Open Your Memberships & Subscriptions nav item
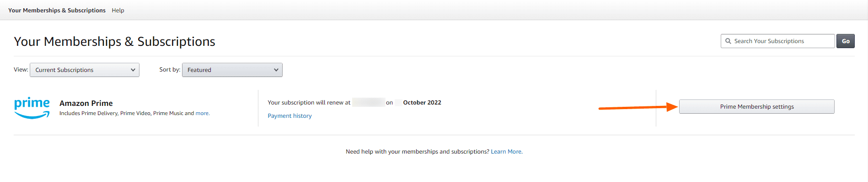This screenshot has width=868, height=182. tap(57, 10)
